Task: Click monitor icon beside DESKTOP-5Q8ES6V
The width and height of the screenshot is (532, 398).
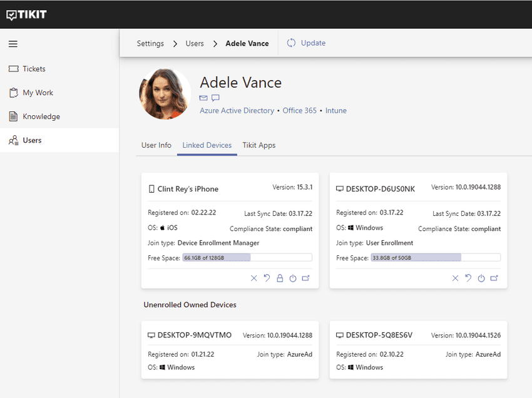Action: point(340,335)
